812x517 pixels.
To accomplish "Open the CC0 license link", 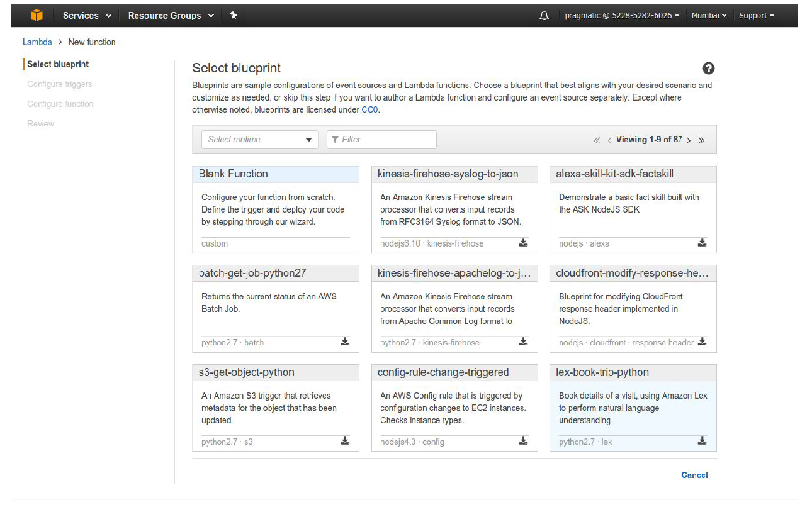I will click(x=369, y=109).
